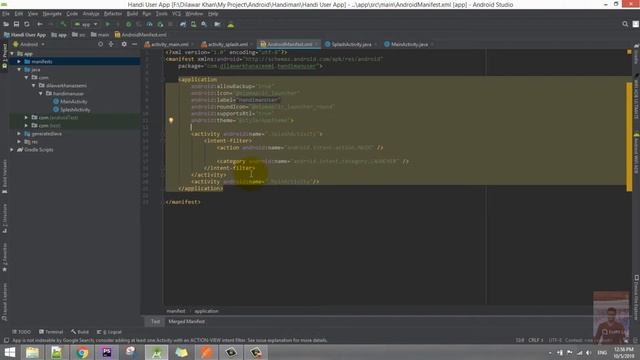Click the collapse all icon in Project panel
Image resolution: width=640 pixels, height=360 pixels.
111,44
